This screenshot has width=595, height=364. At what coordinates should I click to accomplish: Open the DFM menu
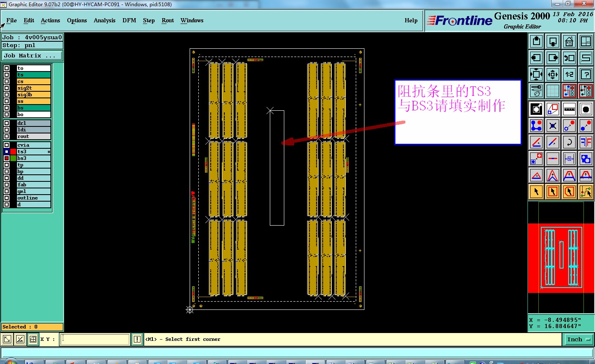point(129,20)
